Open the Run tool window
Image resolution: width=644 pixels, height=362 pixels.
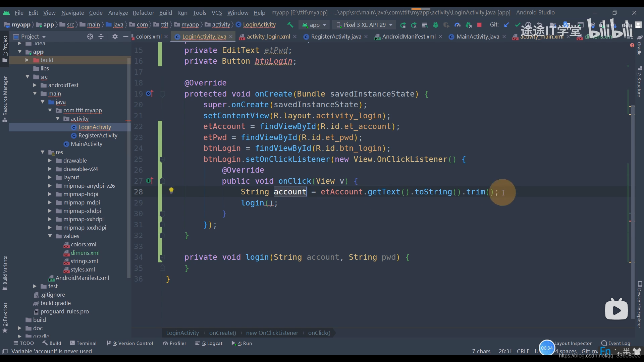[x=241, y=343]
